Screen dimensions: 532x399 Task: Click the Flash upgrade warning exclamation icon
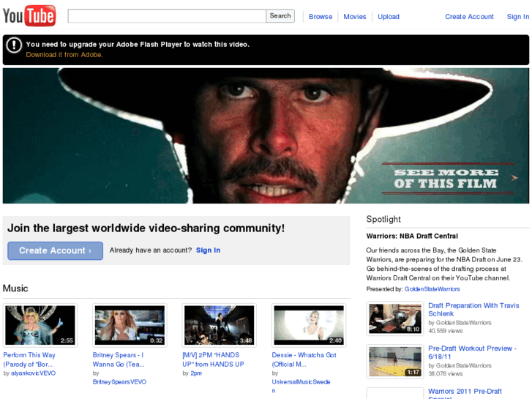14,45
